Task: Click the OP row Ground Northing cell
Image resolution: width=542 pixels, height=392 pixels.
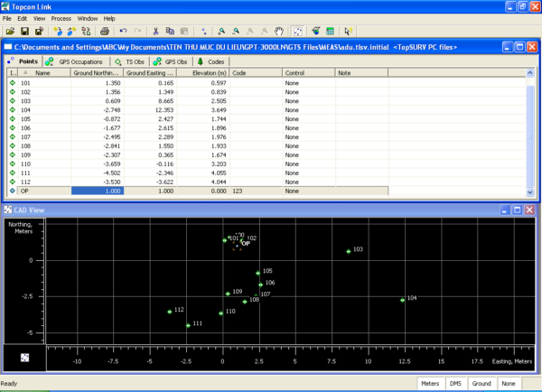Action: point(97,191)
